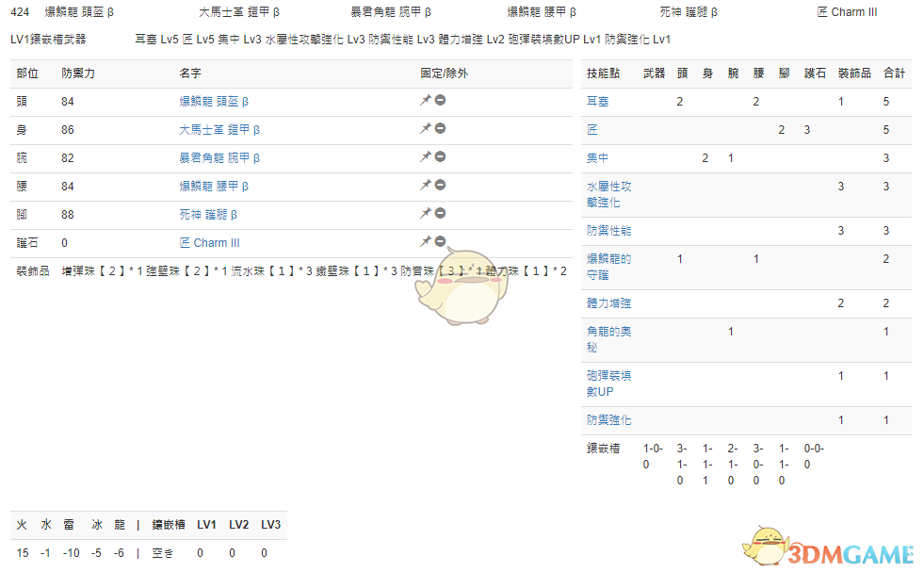Image resolution: width=924 pixels, height=572 pixels.
Task: Select the 技能點 column header
Action: (603, 74)
